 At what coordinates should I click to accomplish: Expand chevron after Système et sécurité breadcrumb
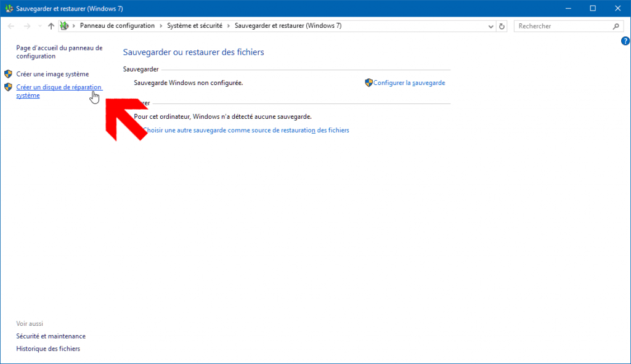pyautogui.click(x=229, y=26)
